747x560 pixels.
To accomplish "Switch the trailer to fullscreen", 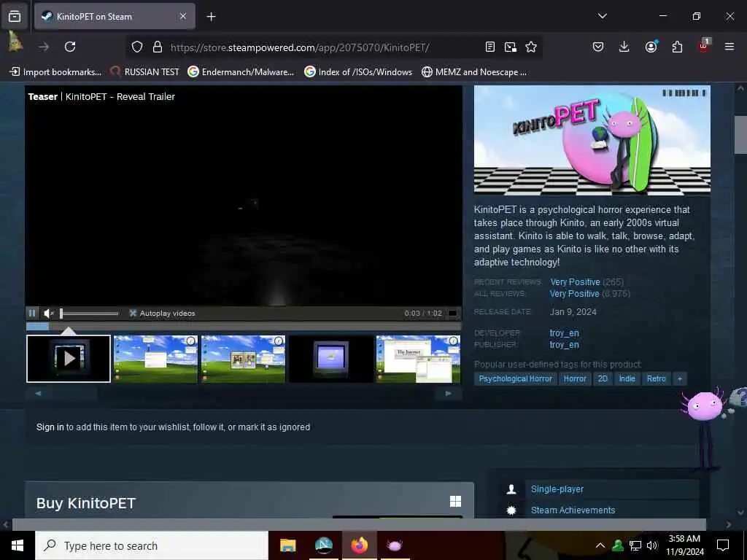I will click(452, 314).
